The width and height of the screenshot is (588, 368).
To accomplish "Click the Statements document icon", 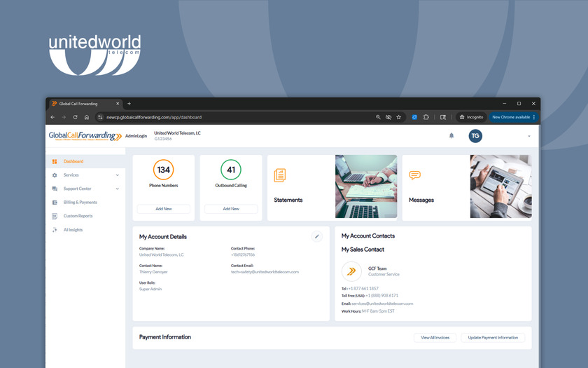I will pyautogui.click(x=280, y=175).
